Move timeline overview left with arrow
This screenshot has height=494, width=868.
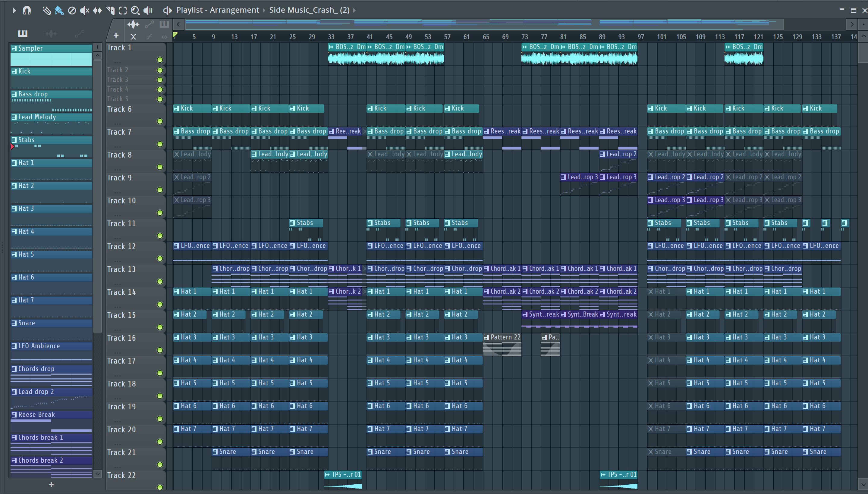(178, 24)
